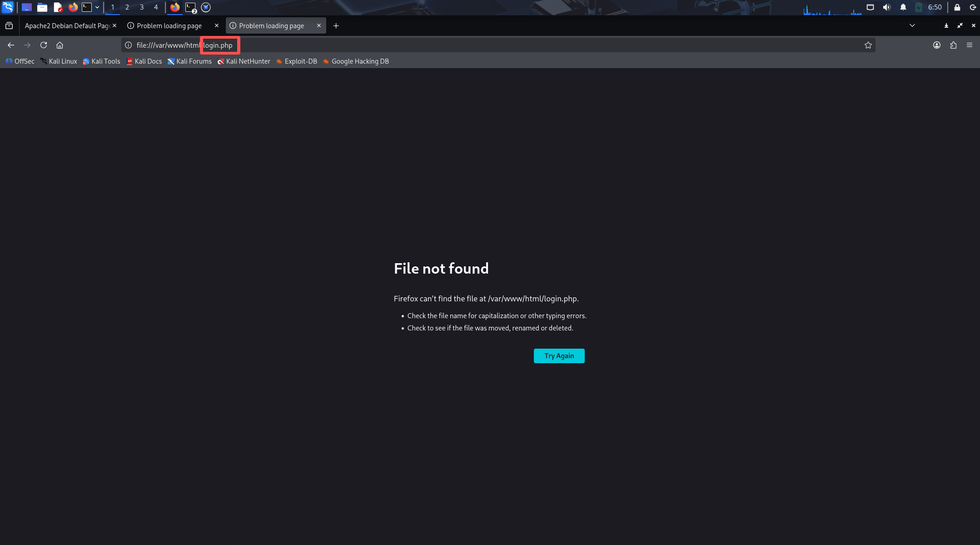The image size is (980, 545).
Task: Click the Try Again button
Action: point(559,356)
